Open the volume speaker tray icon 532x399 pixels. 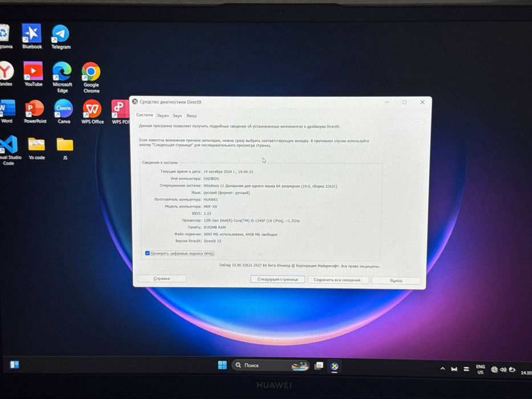503,369
